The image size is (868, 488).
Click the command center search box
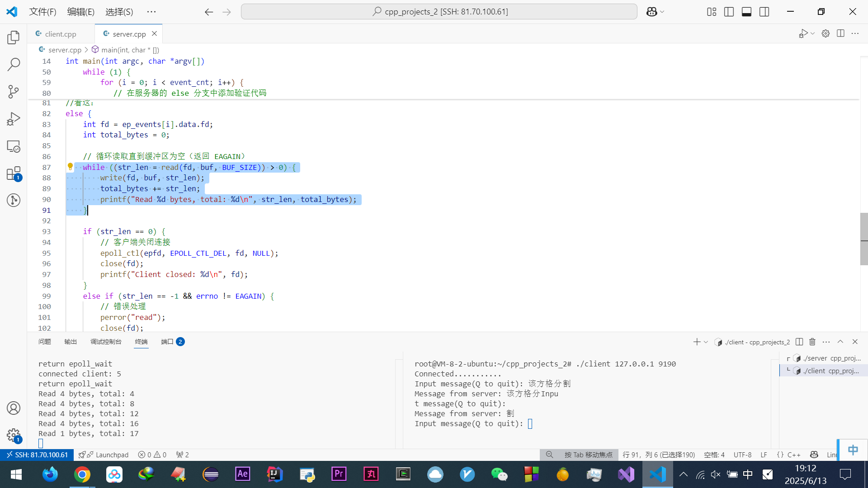[x=439, y=12]
